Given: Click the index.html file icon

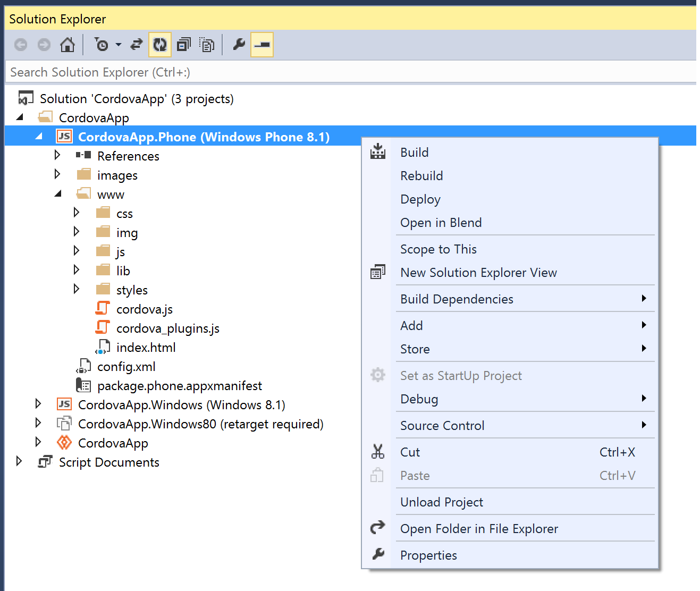Looking at the screenshot, I should [x=103, y=347].
